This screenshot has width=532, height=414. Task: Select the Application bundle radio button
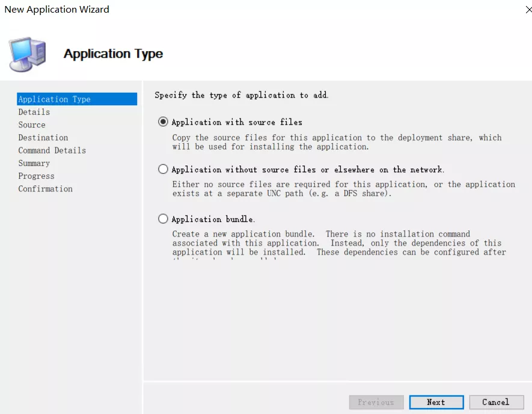[x=163, y=219]
